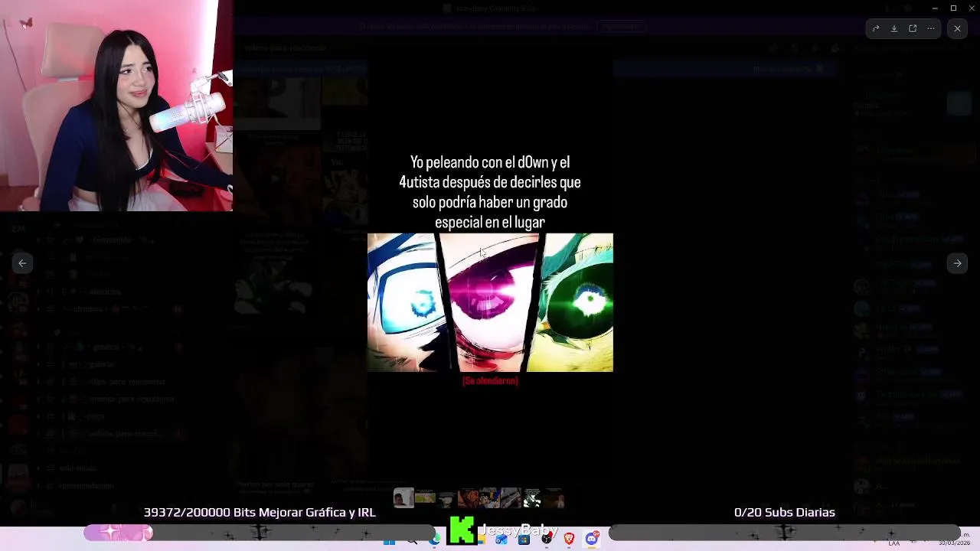Viewport: 980px width, 551px height.
Task: Select the fifth thumbnail in the strip
Action: [x=489, y=498]
